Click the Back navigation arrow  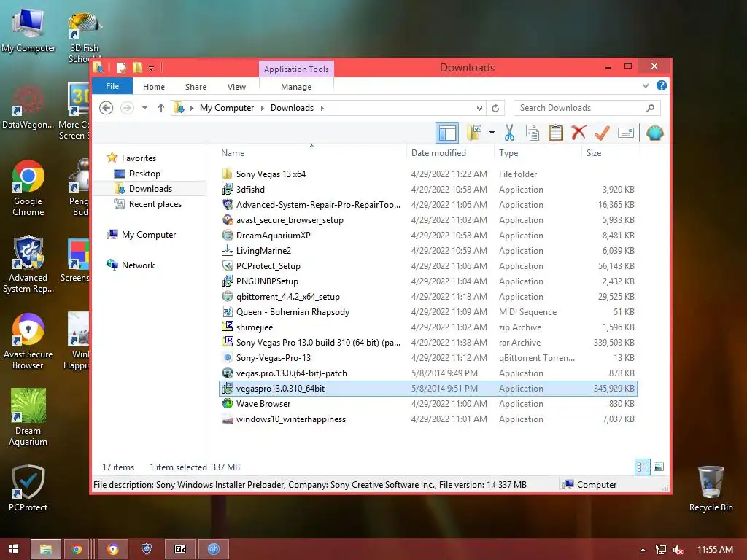pos(107,108)
